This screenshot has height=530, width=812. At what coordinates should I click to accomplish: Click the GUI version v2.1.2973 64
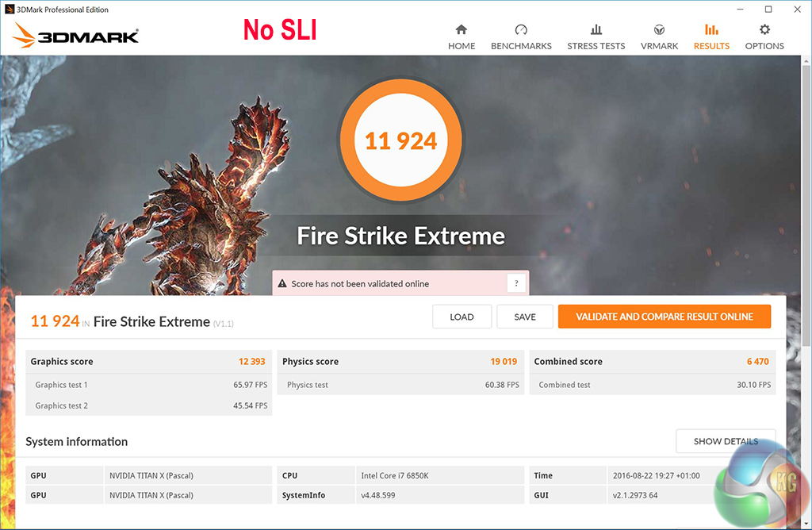pos(635,495)
